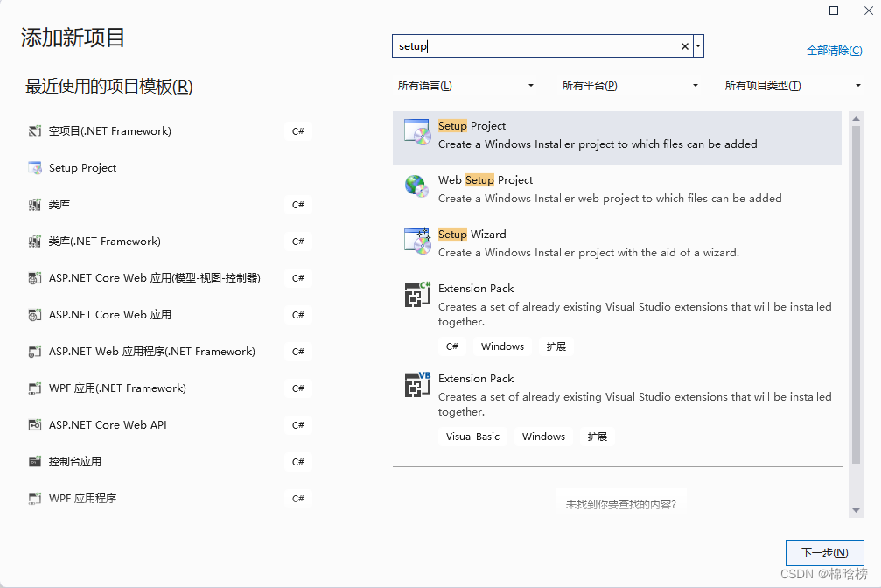The height and width of the screenshot is (588, 881).
Task: Click the 类库 recent template icon
Action: pos(35,205)
